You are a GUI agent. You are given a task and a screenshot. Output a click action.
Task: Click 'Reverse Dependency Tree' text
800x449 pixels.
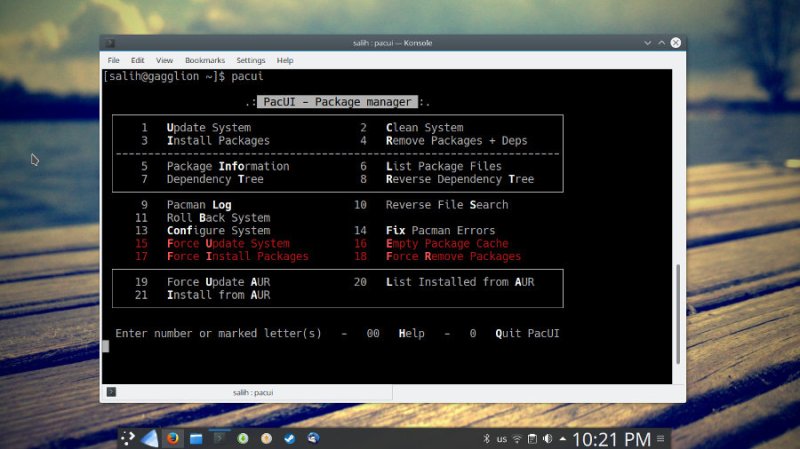click(460, 180)
